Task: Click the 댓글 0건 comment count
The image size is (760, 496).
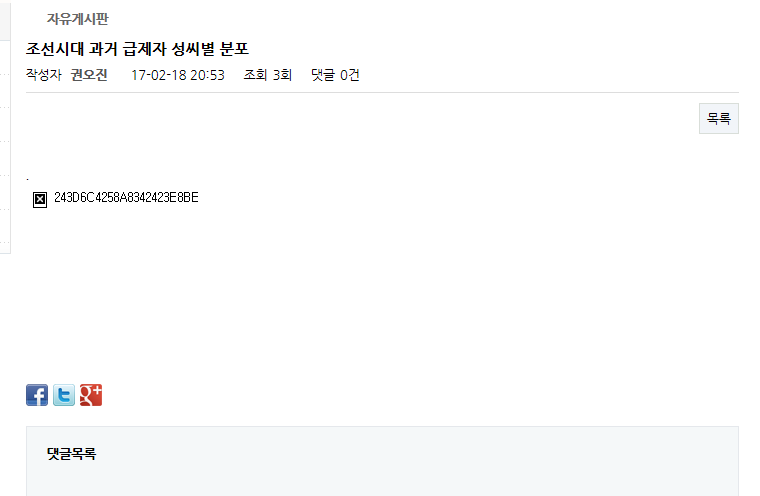Action: (x=335, y=75)
